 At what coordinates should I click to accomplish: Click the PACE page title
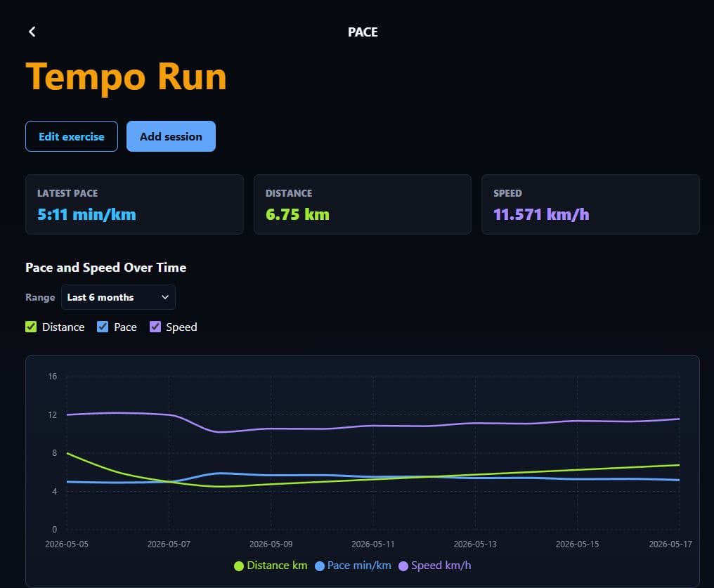pyautogui.click(x=363, y=32)
